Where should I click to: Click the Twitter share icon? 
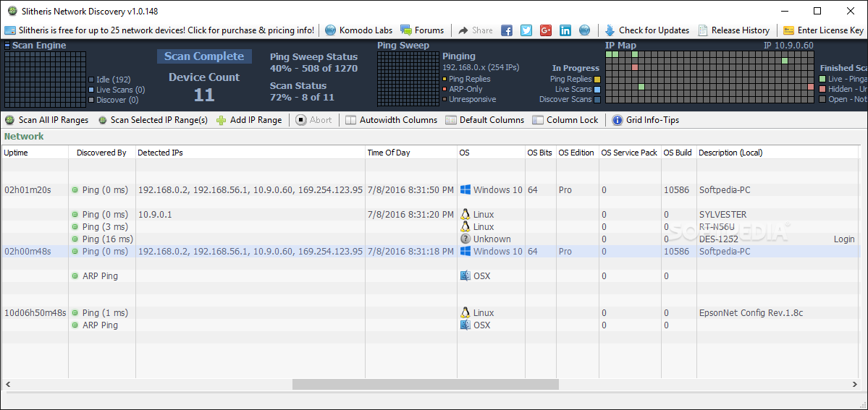pos(526,30)
